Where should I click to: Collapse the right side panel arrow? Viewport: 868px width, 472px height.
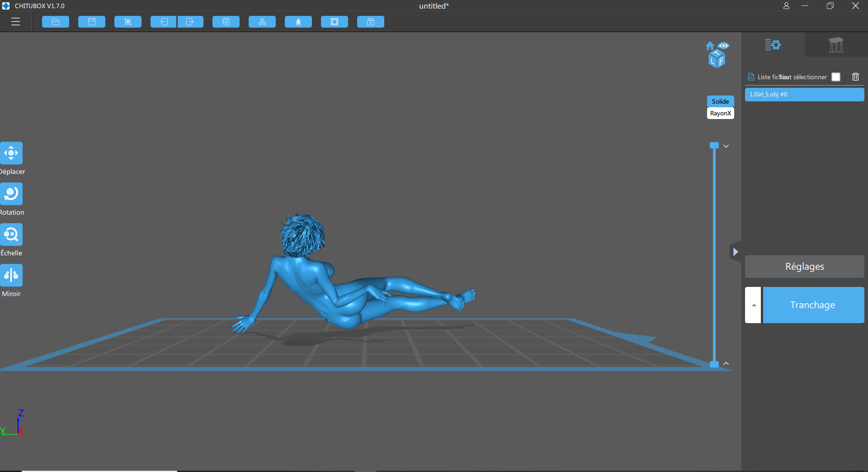[736, 252]
